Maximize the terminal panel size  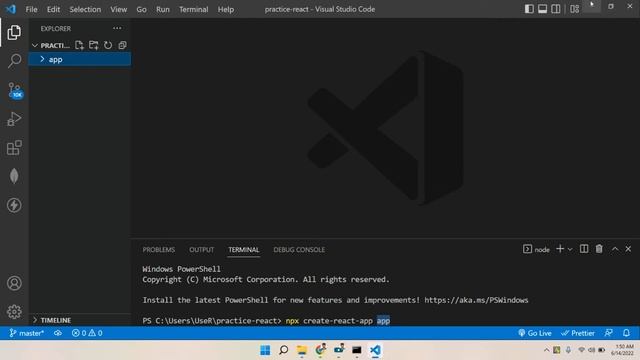pyautogui.click(x=615, y=249)
